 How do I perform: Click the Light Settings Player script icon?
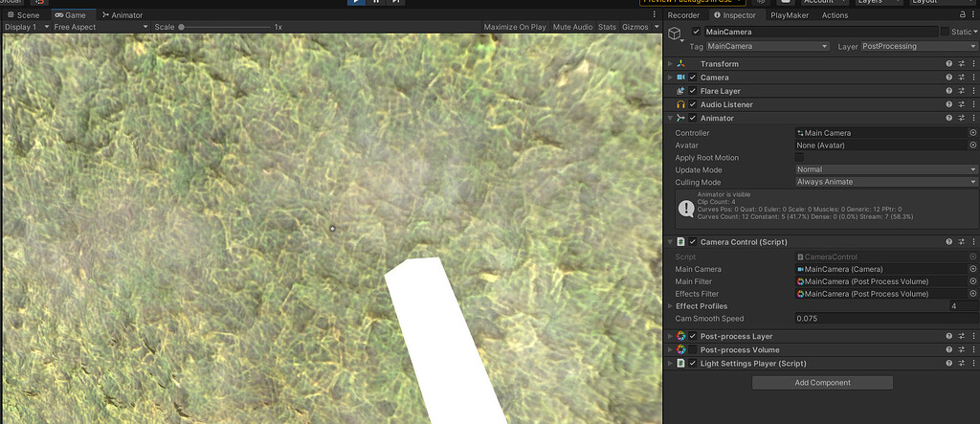coord(681,364)
